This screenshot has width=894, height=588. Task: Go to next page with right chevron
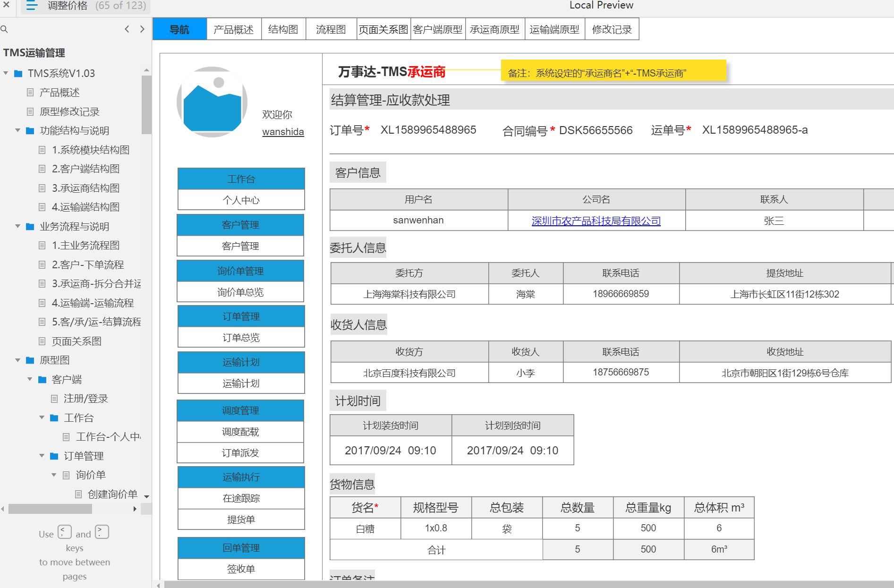click(142, 29)
